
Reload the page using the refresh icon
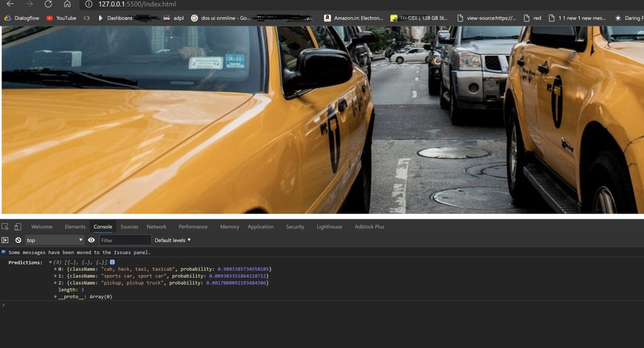(x=48, y=4)
